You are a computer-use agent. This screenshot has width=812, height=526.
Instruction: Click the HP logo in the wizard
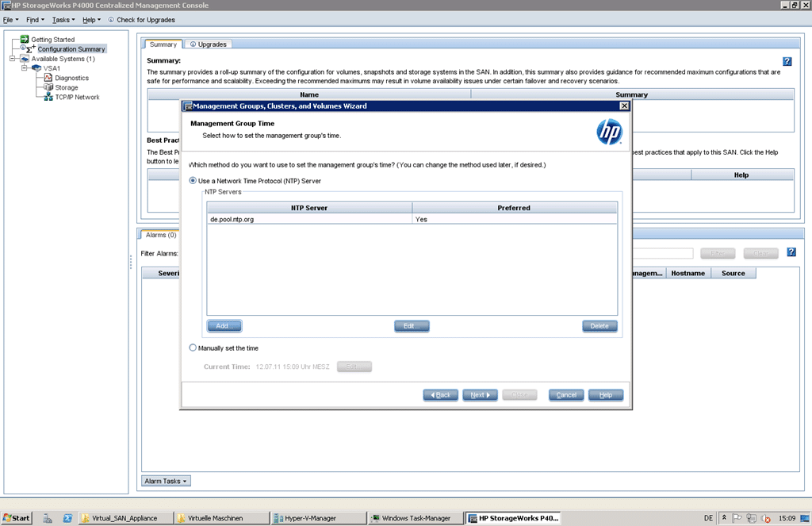[609, 132]
